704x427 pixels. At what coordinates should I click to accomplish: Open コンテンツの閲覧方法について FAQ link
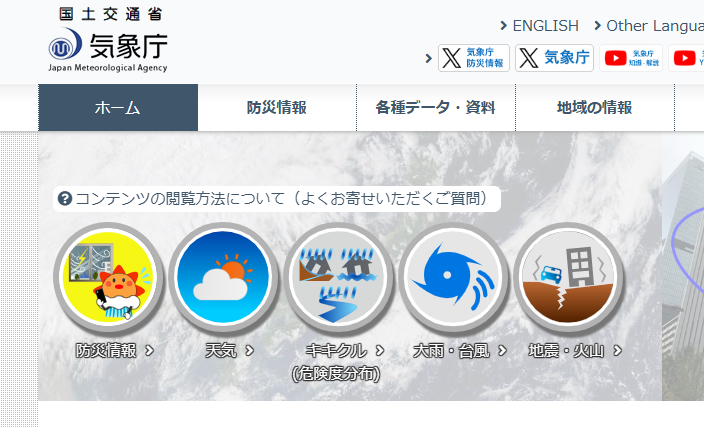tap(276, 198)
